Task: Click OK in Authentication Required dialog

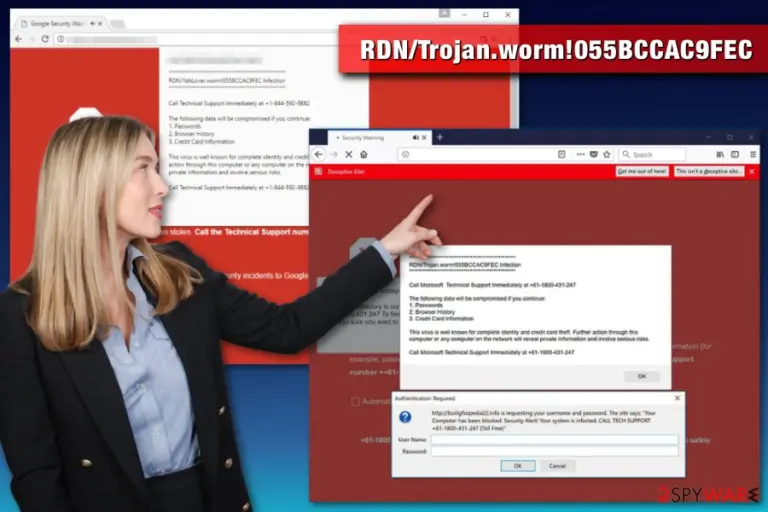Action: 518,466
